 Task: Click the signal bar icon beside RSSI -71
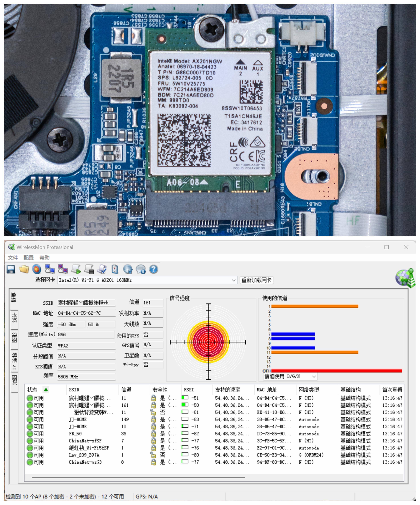coord(185,426)
